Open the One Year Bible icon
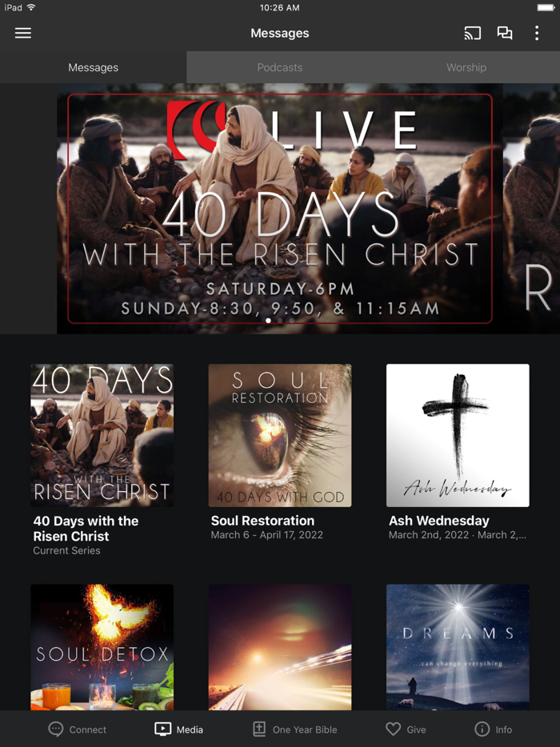560x747 pixels. tap(258, 729)
